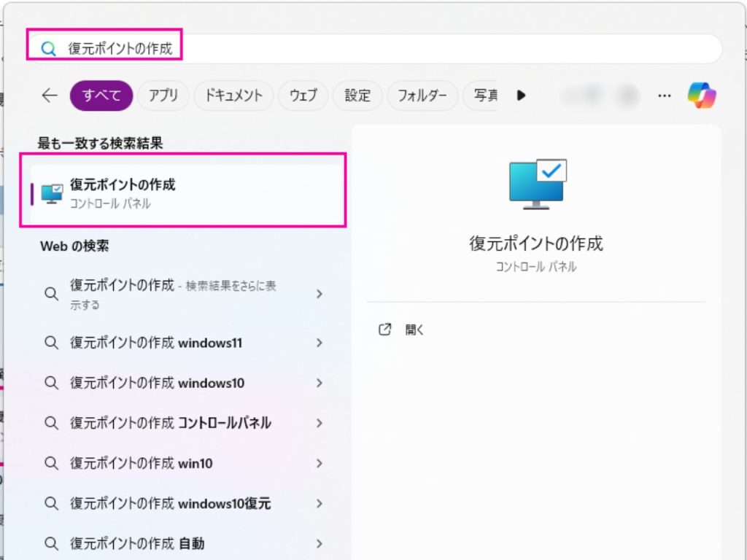747x560 pixels.
Task: Click the search icon beside 復元ポイントの作成 自動
Action: tap(51, 543)
